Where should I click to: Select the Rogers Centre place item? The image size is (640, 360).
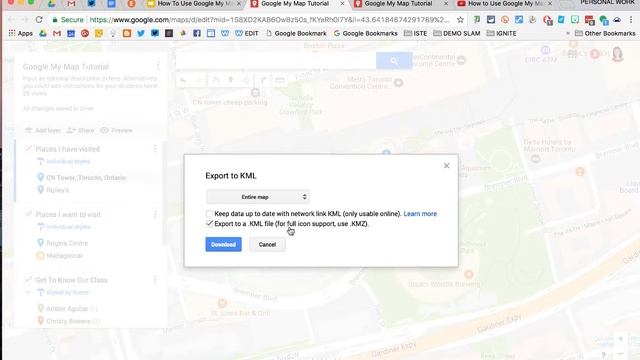[x=67, y=243]
